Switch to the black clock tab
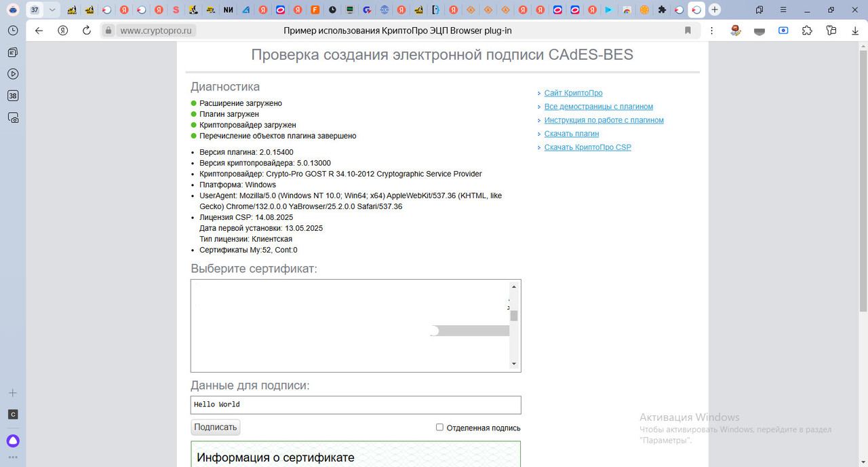Viewport: 868px width, 467px height. (x=332, y=10)
